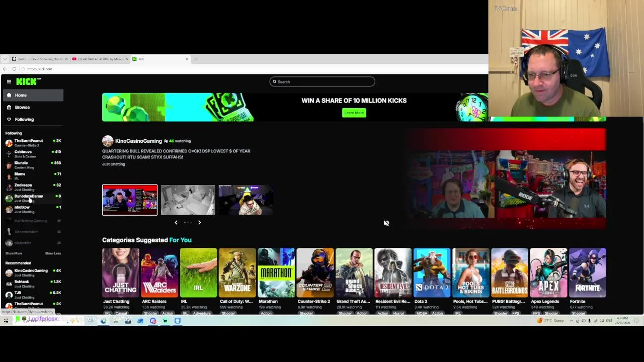Open recommended KinoCasinoGaming channel in sidebar

pyautogui.click(x=33, y=273)
